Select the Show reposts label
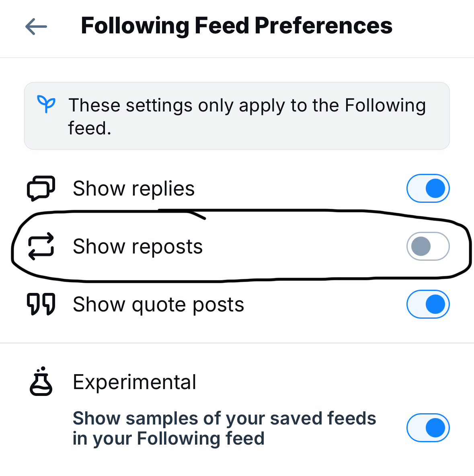Viewport: 474px width, 476px height. [137, 246]
